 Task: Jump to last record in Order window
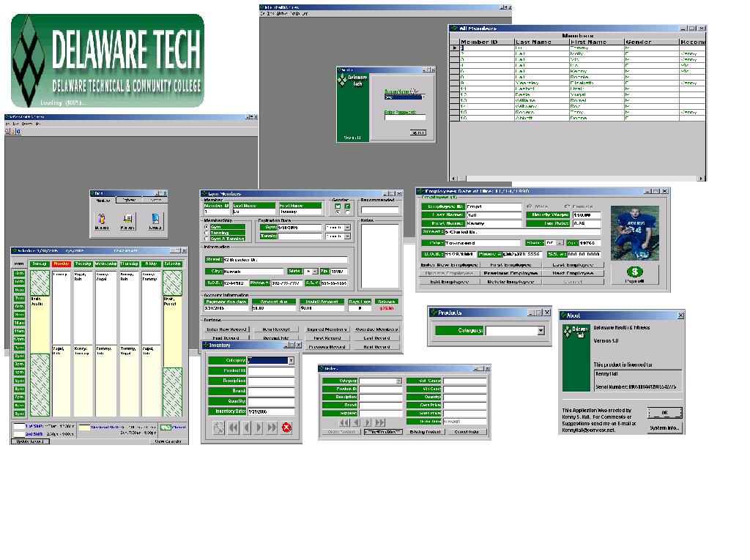point(380,423)
